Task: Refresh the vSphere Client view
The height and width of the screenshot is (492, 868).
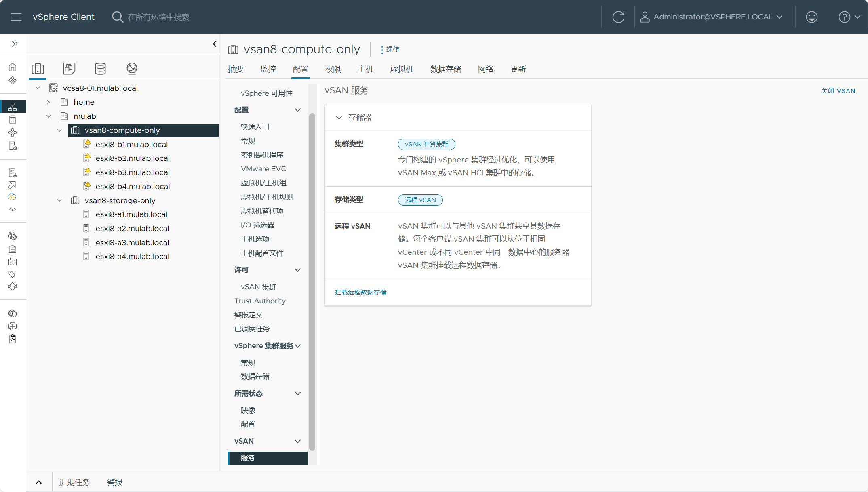Action: click(618, 17)
